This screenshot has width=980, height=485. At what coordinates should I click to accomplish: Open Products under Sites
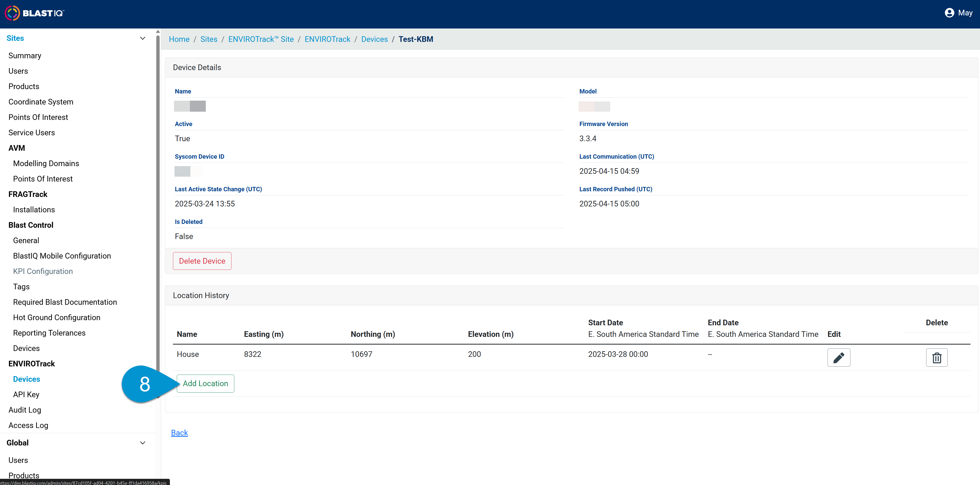click(x=24, y=87)
